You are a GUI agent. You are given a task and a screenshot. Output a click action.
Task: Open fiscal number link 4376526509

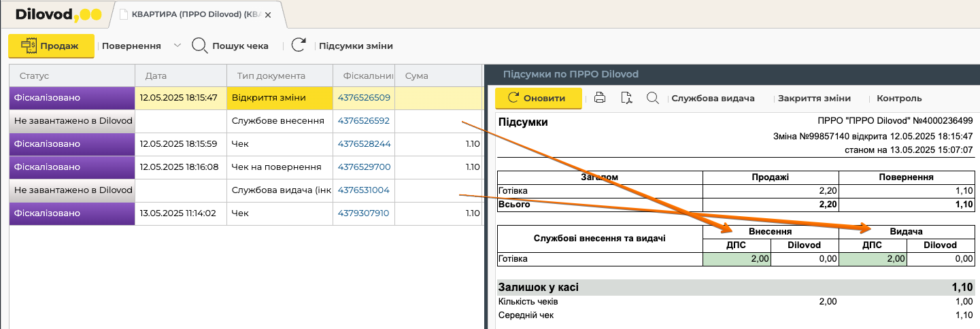coord(364,98)
